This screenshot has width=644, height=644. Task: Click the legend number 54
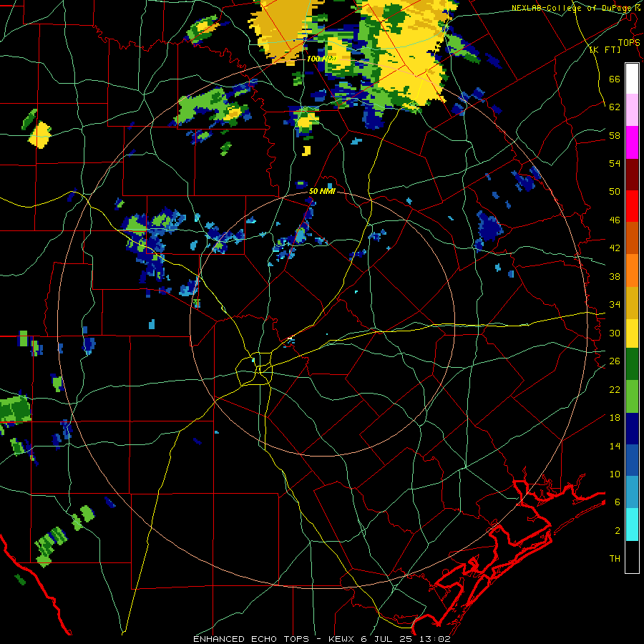click(x=615, y=163)
